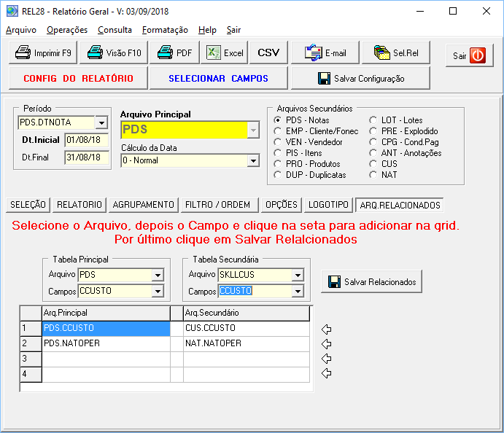
Task: Click Sair in the menu bar
Action: tap(233, 30)
